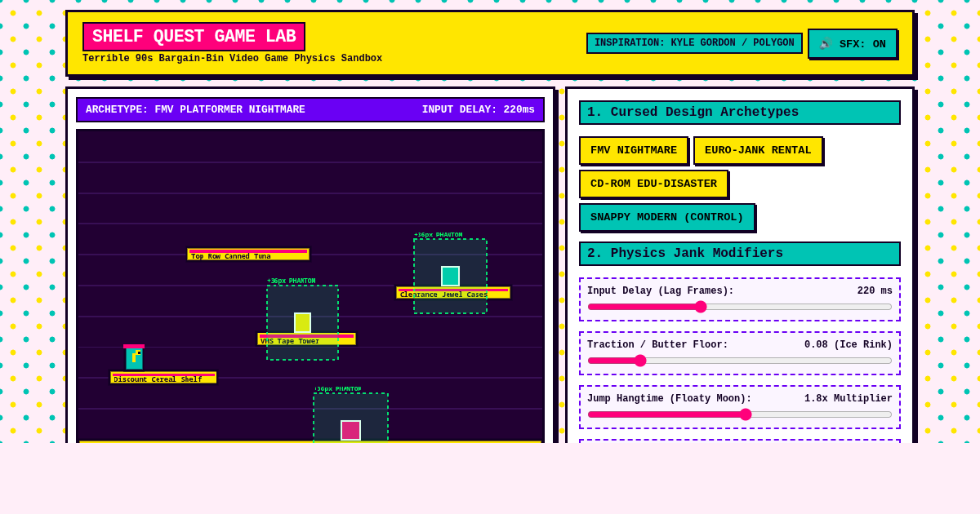The width and height of the screenshot is (980, 514).
Task: Adjust the Traction / Butter Floor slider
Action: point(740,361)
